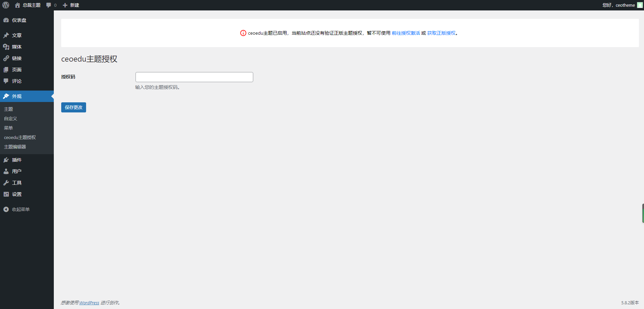Click the red warning icon in notice
Viewport: 644px width, 309px height.
243,33
